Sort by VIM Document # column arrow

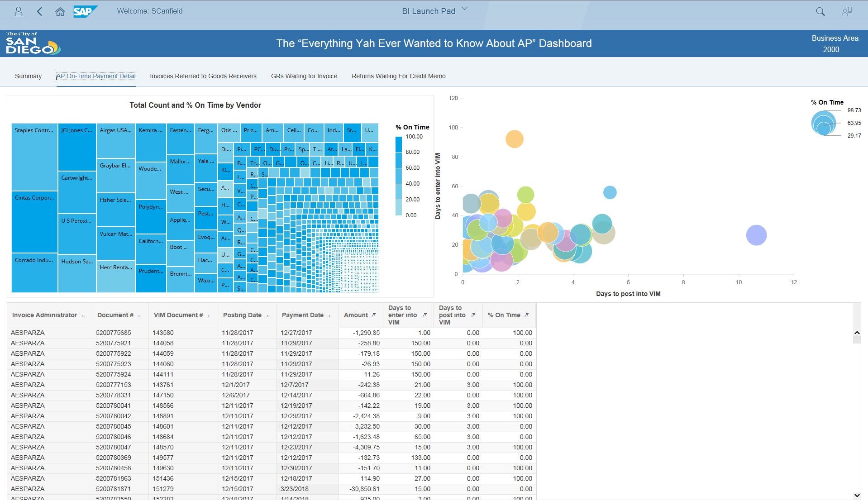click(x=209, y=316)
